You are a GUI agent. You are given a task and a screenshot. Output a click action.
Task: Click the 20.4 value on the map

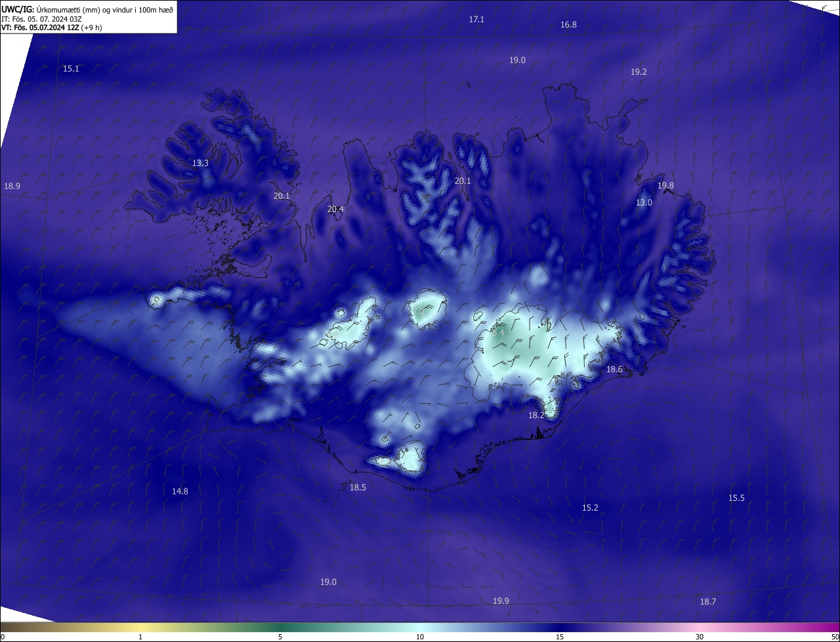[335, 209]
